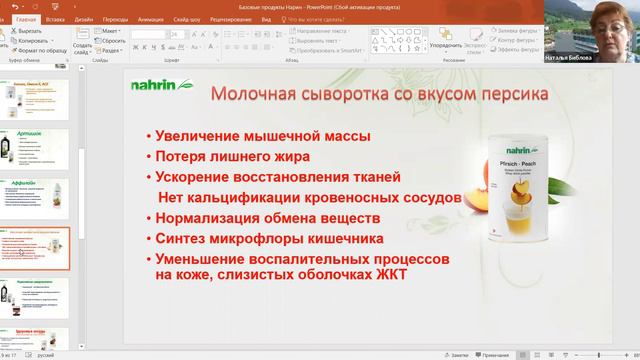Click the numbered list icon
Viewport: 640px width, 360px height.
(242, 35)
